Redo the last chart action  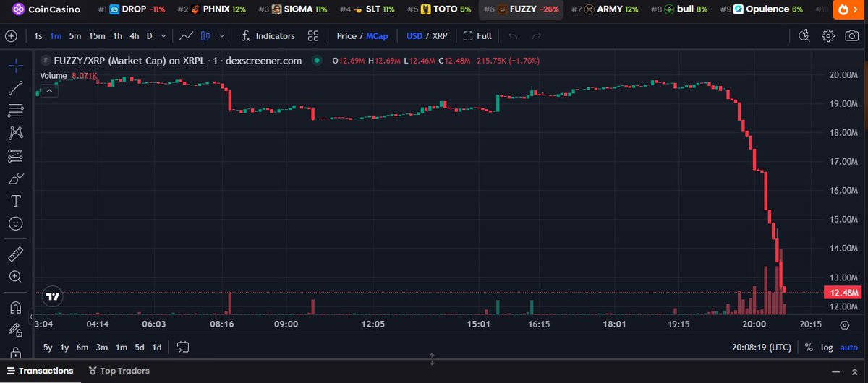[x=536, y=35]
